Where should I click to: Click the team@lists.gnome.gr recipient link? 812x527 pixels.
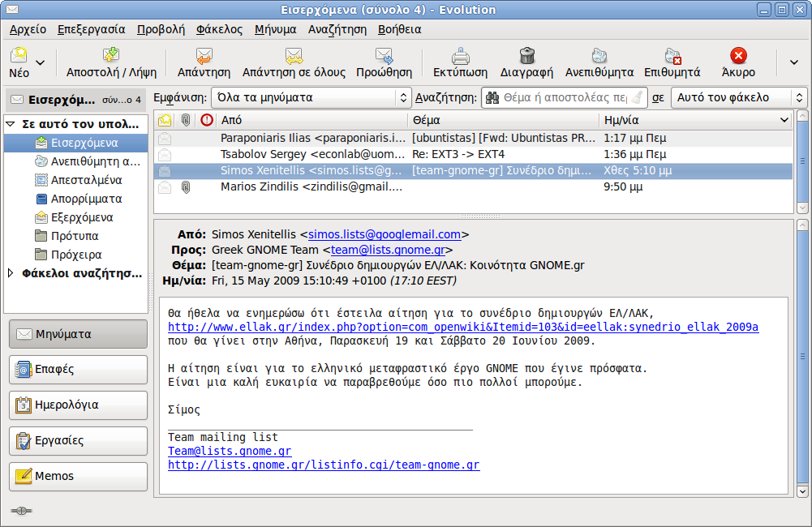(388, 250)
